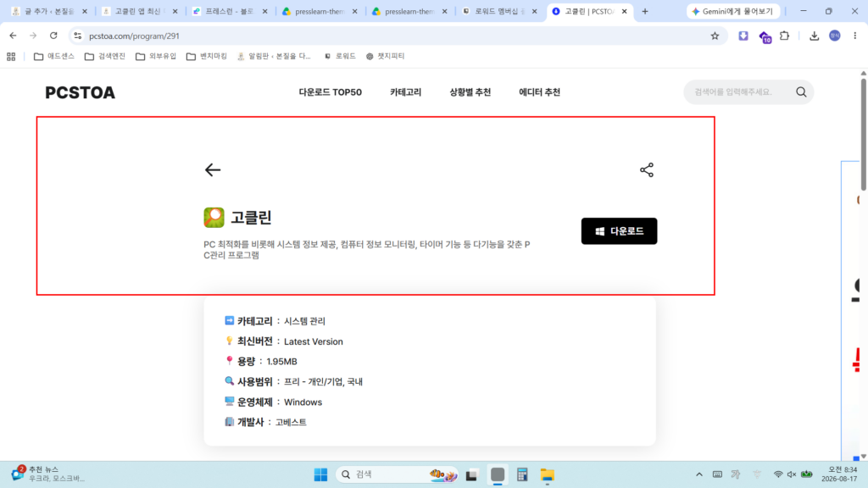Open the 알림판 bookmark

pos(274,57)
